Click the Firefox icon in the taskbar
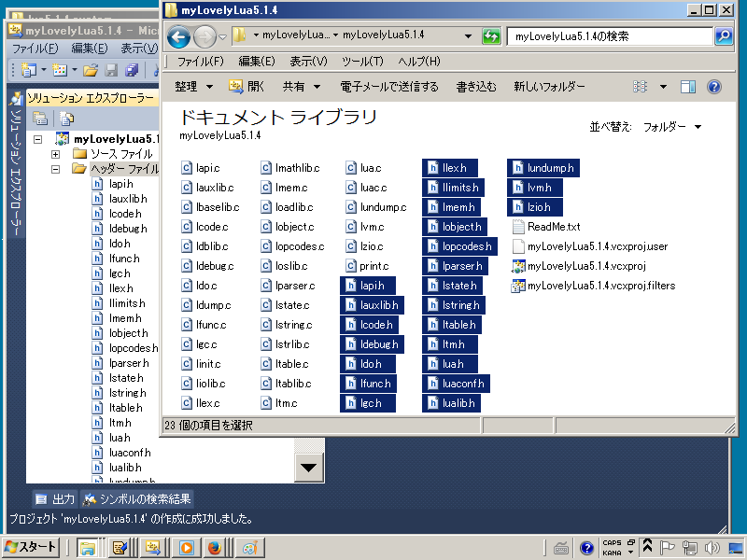The image size is (747, 560). click(x=215, y=548)
